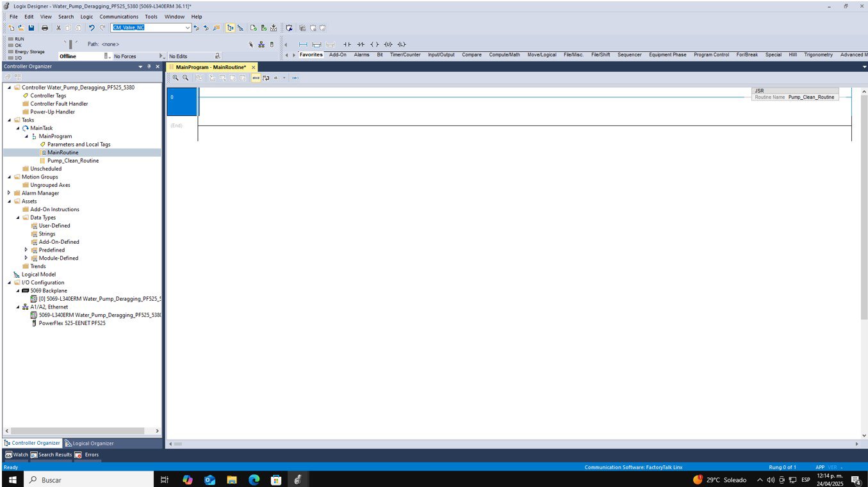Collapse the I/O Configuration tree node
The height and width of the screenshot is (487, 868).
click(x=9, y=282)
